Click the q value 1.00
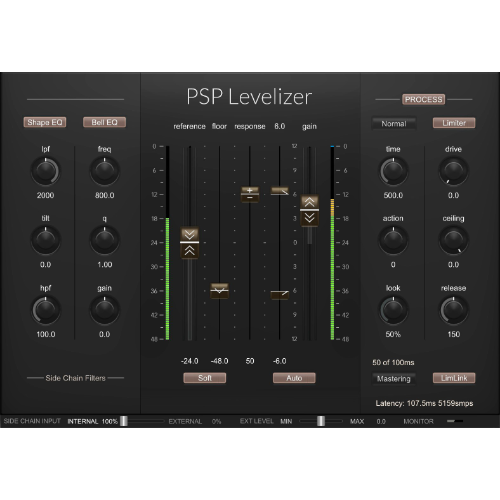This screenshot has width=500, height=500. (104, 265)
